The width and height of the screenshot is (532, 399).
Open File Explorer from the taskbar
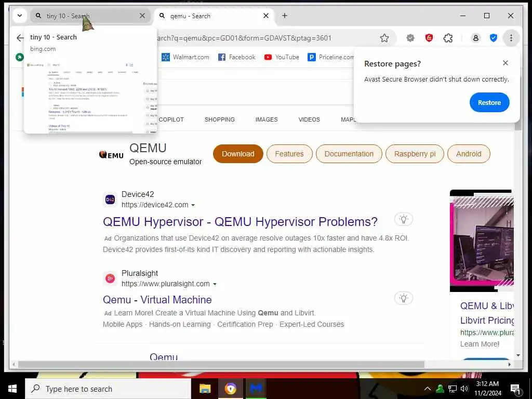205,389
